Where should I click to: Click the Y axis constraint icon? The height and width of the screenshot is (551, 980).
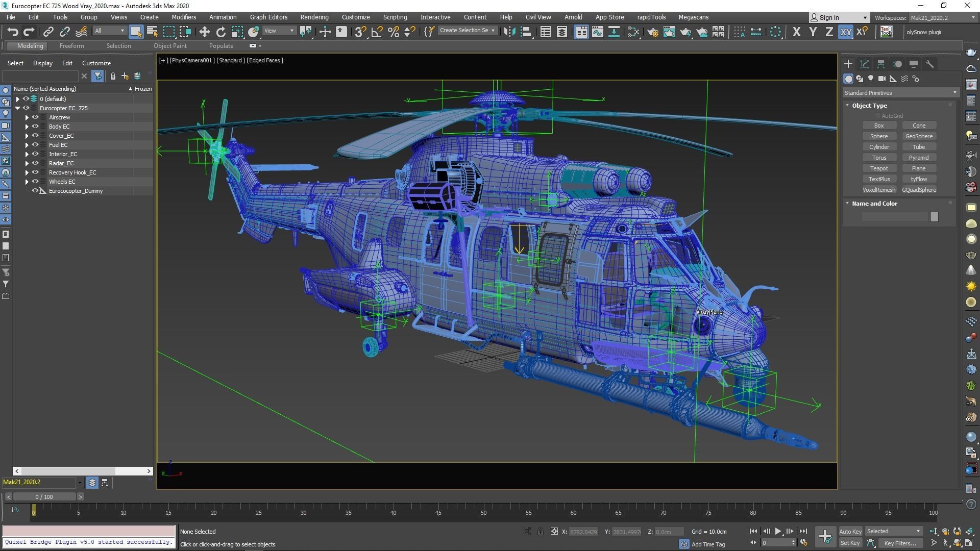pyautogui.click(x=813, y=32)
